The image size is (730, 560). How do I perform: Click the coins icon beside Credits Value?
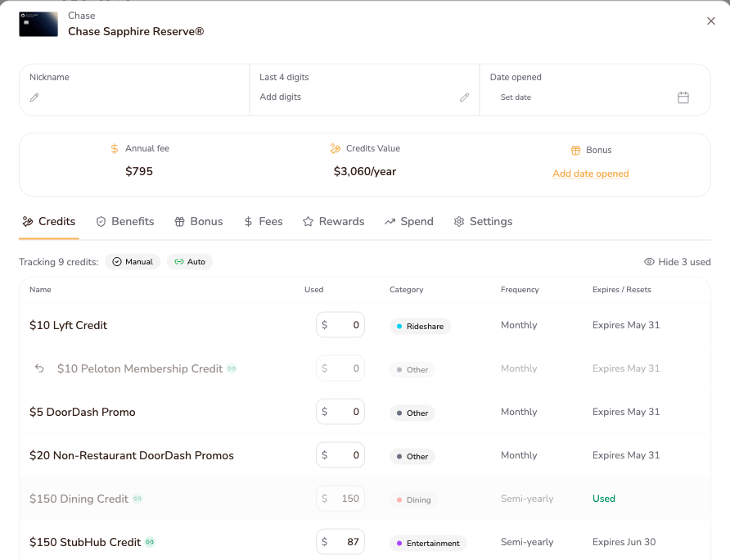point(336,149)
